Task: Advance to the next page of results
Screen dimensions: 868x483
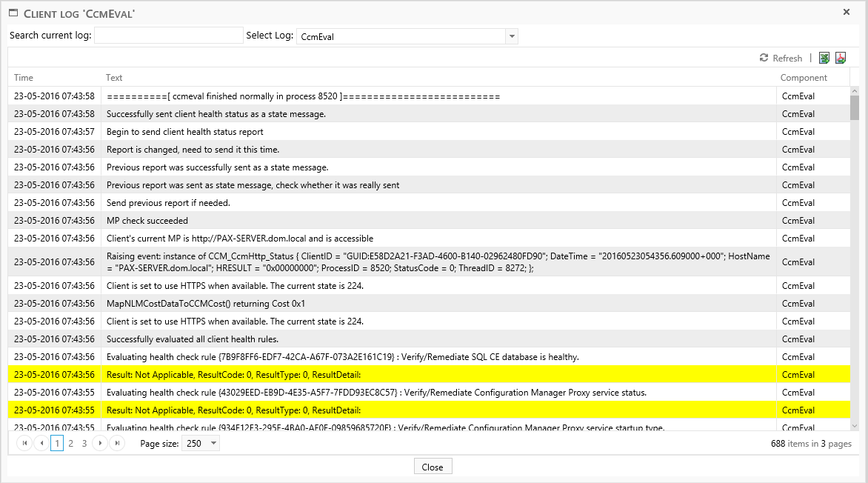Action: pyautogui.click(x=100, y=443)
